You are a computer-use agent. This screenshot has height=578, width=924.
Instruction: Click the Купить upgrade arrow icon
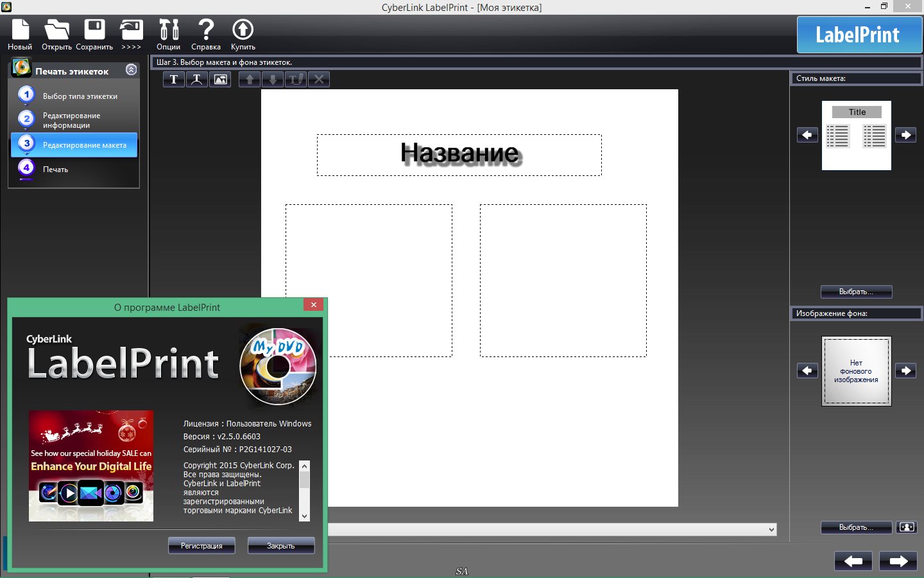(x=243, y=30)
